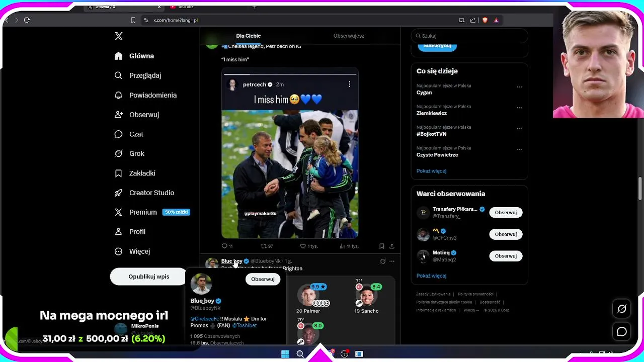The width and height of the screenshot is (644, 362).
Task: Repost the Petr Cech post
Action: click(x=267, y=246)
